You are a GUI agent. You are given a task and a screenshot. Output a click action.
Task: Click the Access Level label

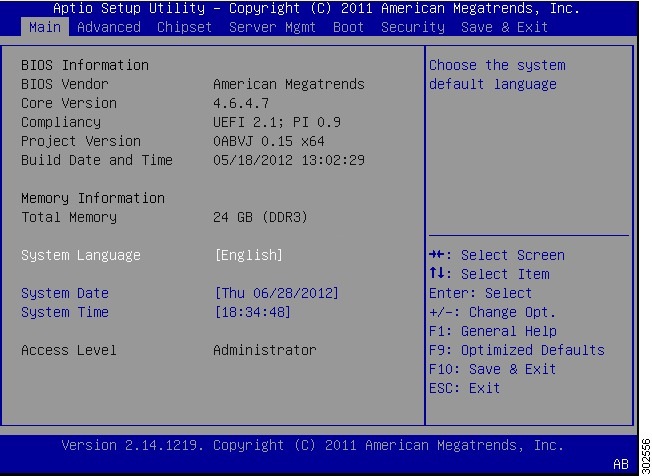[69, 350]
